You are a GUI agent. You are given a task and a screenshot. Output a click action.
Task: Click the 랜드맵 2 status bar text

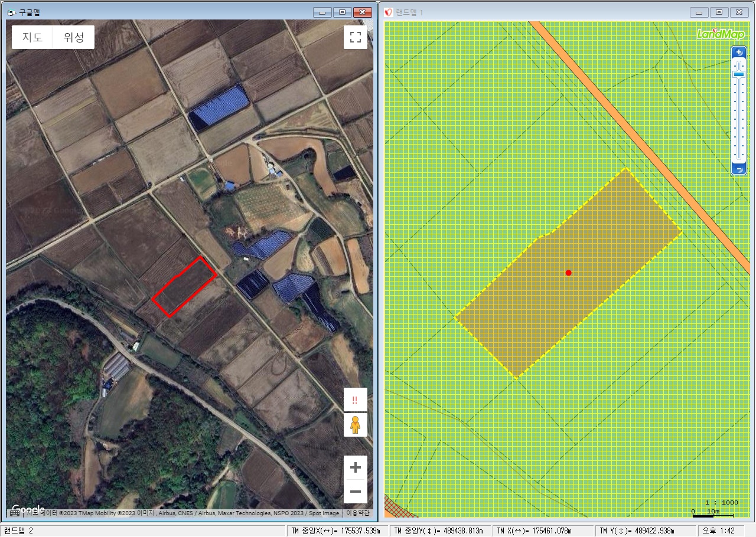pos(19,531)
